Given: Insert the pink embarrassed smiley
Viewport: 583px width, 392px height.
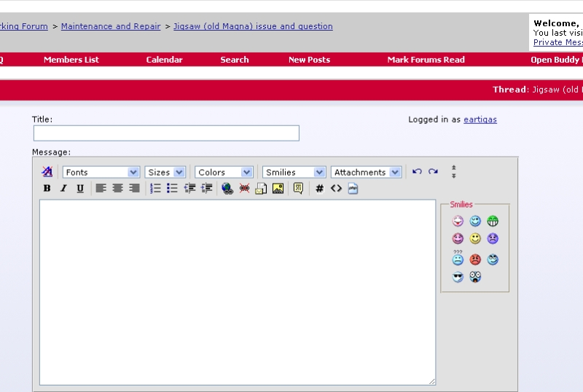Looking at the screenshot, I should pyautogui.click(x=458, y=238).
